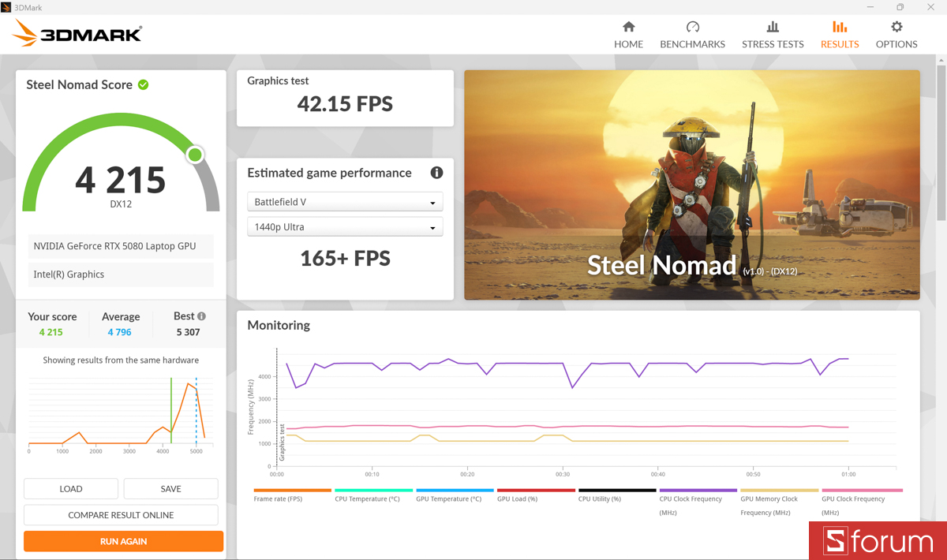
Task: Open the Options tab
Action: click(x=896, y=35)
